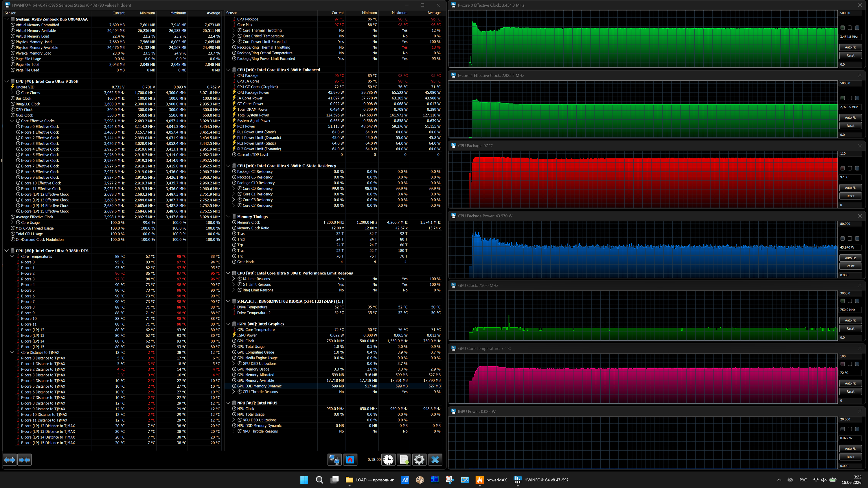The height and width of the screenshot is (488, 868).
Task: Click the 5000.0 maximum field in P-core 0 graph
Action: pos(850,13)
